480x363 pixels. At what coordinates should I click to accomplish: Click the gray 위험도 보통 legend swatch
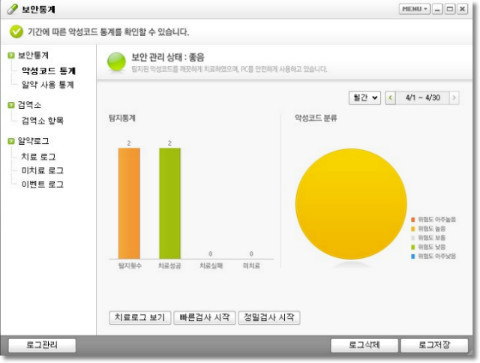pyautogui.click(x=413, y=238)
